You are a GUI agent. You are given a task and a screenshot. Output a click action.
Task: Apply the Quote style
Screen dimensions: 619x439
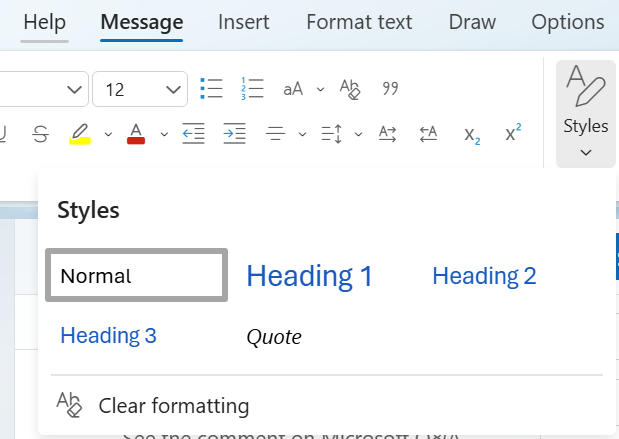tap(274, 338)
